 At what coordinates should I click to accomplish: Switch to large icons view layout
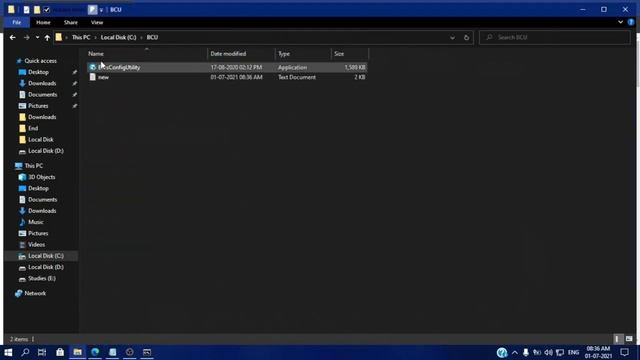[x=629, y=339]
